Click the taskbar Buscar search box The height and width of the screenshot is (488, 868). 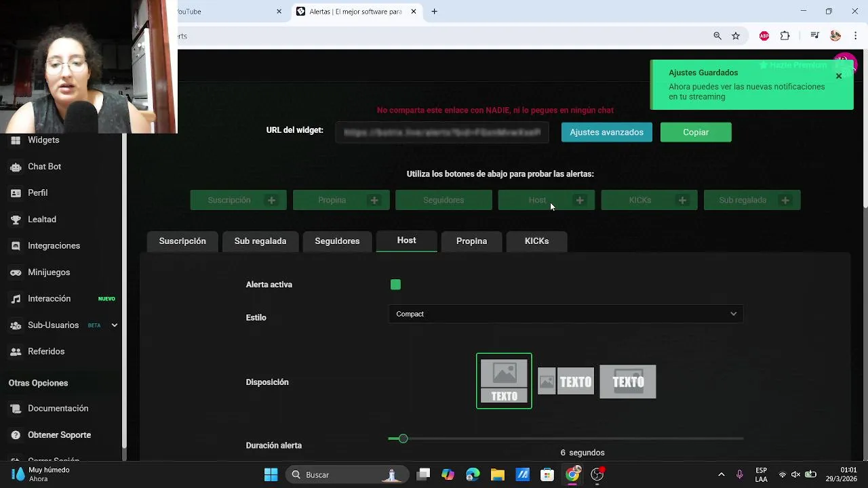pyautogui.click(x=347, y=474)
